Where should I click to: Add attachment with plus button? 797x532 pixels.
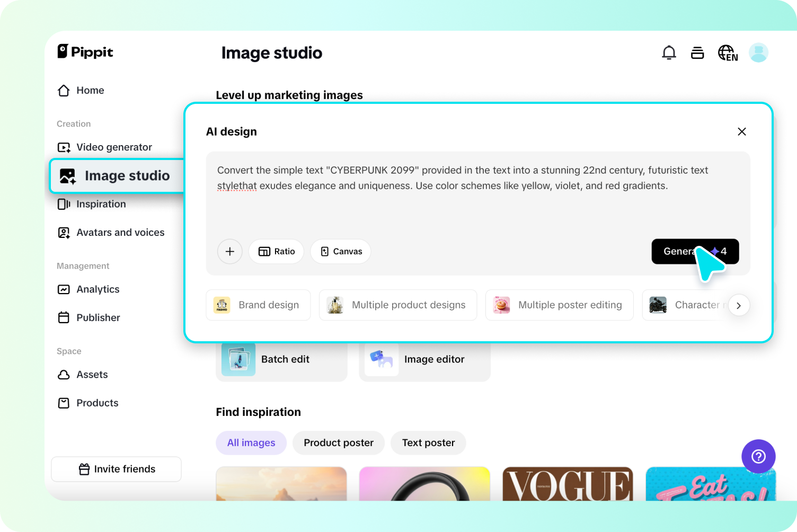coord(230,251)
